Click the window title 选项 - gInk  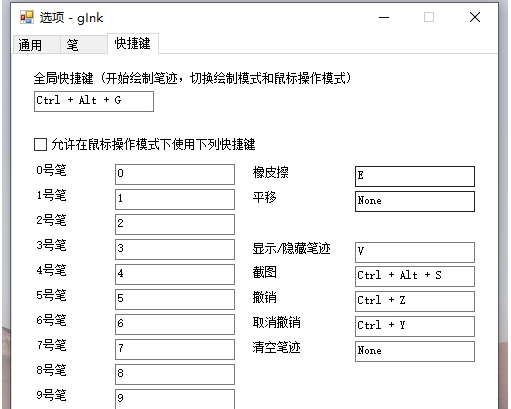pyautogui.click(x=71, y=18)
